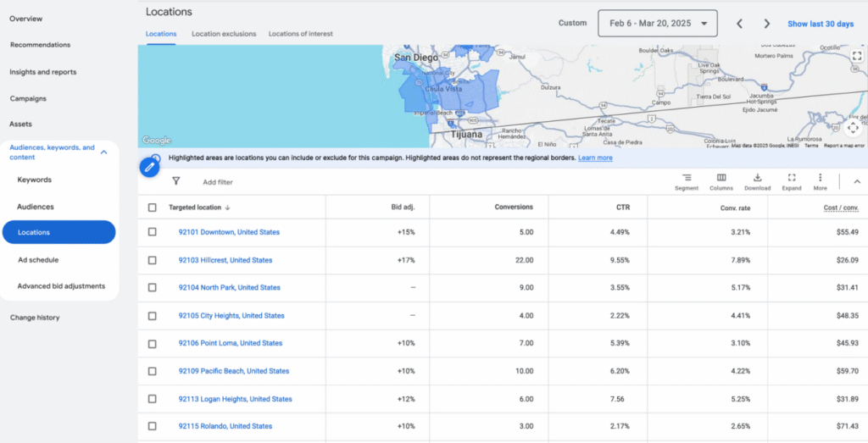Collapse Audiences, keywords, and content section
The height and width of the screenshot is (443, 868).
click(103, 152)
